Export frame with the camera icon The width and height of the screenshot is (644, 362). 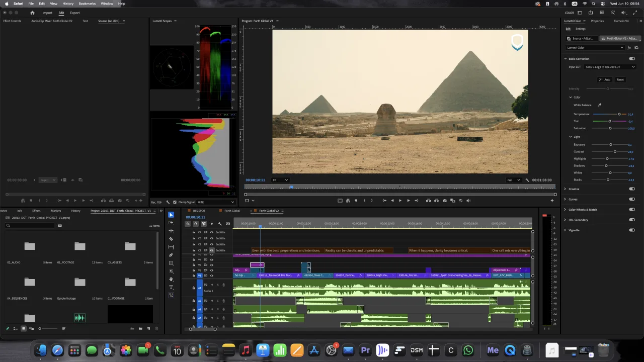pos(444,201)
